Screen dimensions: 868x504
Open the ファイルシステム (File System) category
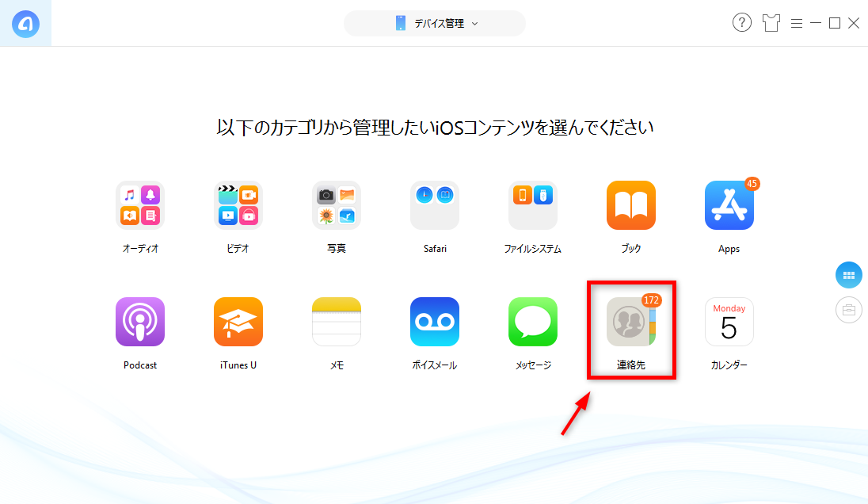pyautogui.click(x=533, y=205)
